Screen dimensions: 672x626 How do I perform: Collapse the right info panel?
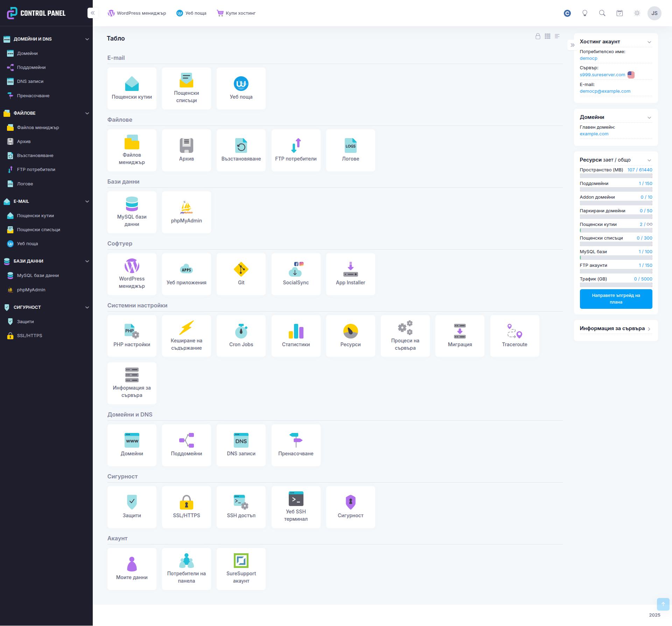pyautogui.click(x=572, y=45)
